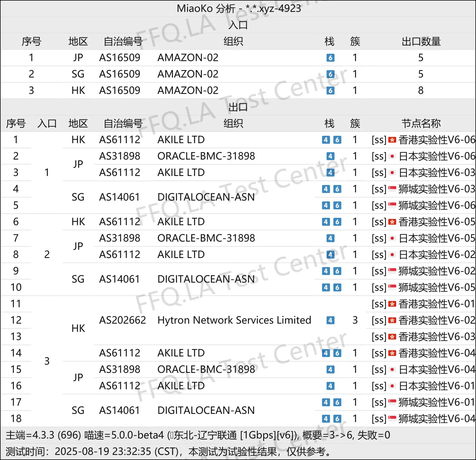
Task: Select the 'AS202662' cell
Action: tap(123, 320)
